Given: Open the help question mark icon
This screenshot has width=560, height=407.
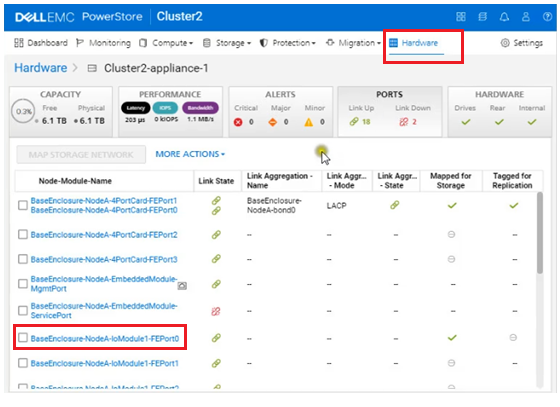Looking at the screenshot, I should pyautogui.click(x=547, y=16).
